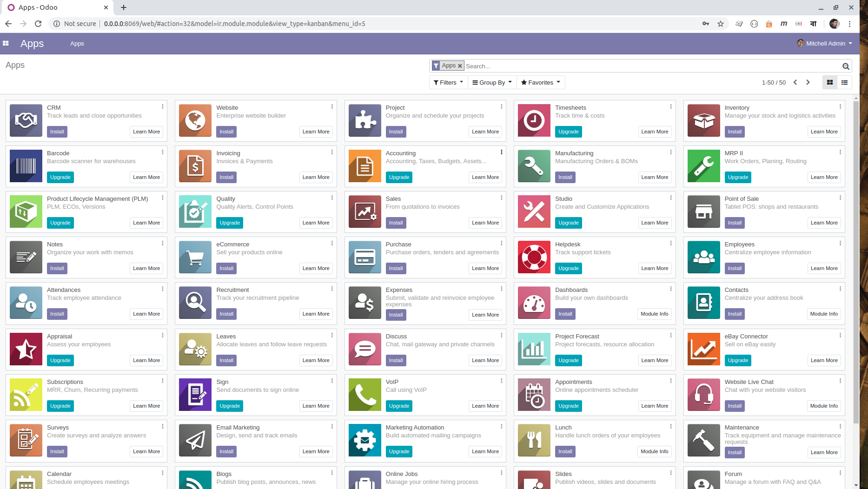
Task: Click the Quality clipboard icon
Action: point(195,211)
